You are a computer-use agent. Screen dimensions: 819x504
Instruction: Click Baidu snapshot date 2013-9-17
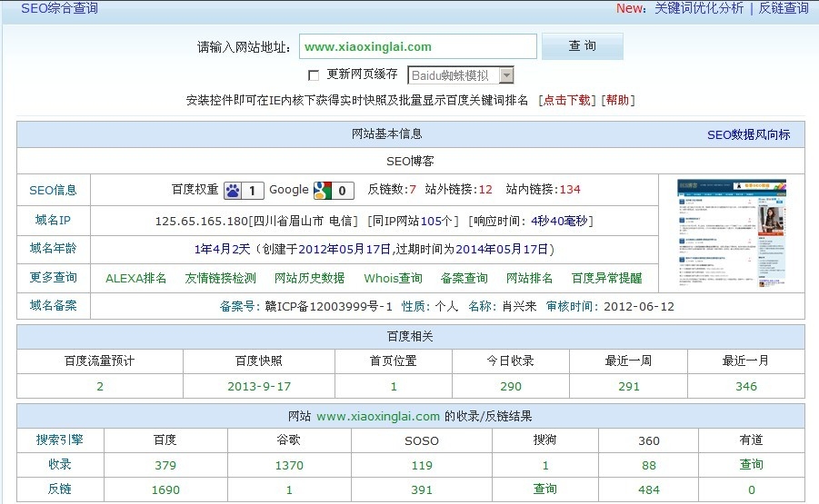point(259,386)
